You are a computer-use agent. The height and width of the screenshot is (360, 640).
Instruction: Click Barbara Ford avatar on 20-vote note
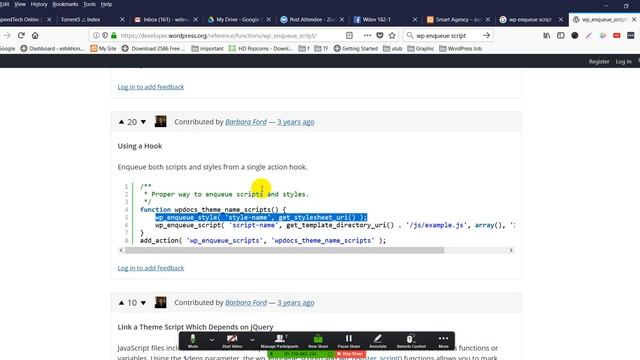point(160,122)
